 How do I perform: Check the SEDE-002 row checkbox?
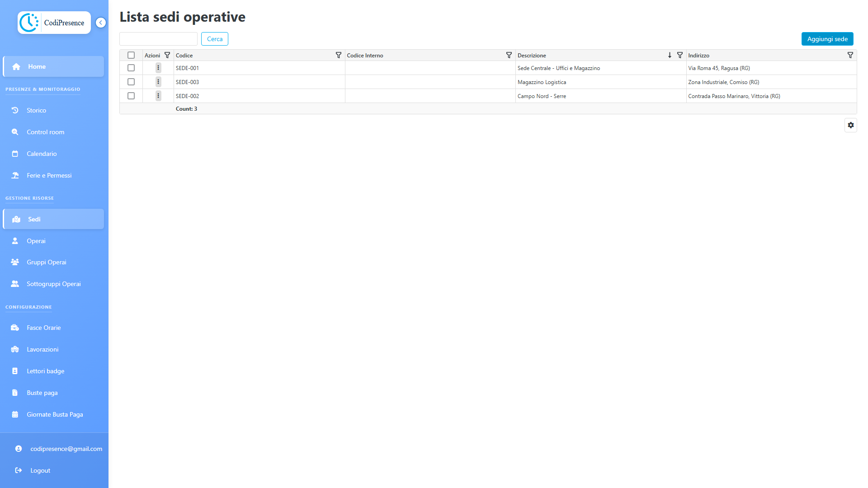[x=131, y=96]
